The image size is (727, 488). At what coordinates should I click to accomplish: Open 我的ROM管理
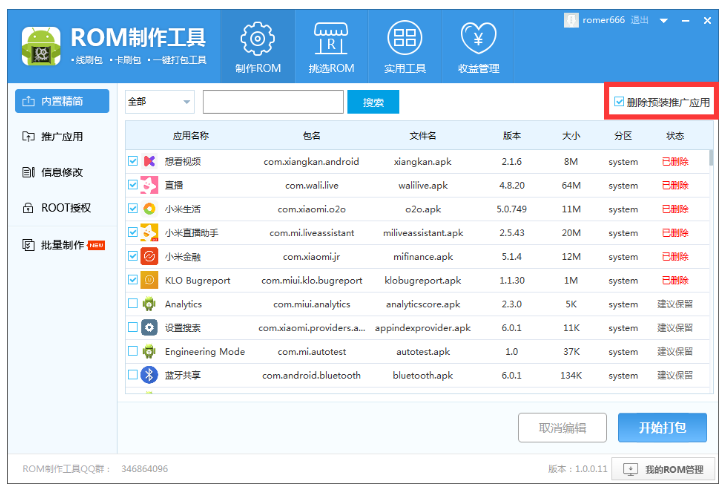point(663,469)
